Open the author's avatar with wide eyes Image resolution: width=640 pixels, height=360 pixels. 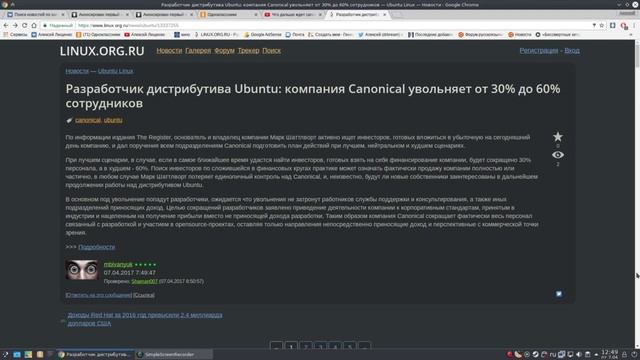(x=82, y=269)
